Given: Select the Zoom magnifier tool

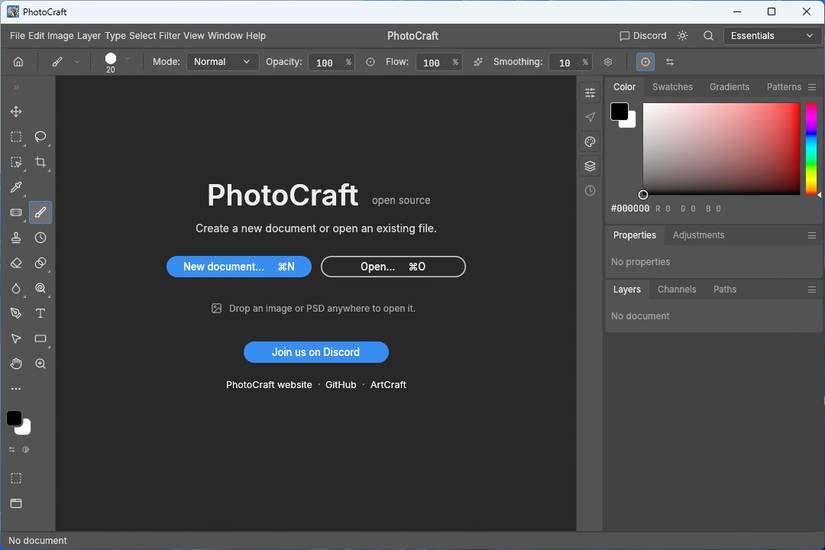Looking at the screenshot, I should coord(41,364).
